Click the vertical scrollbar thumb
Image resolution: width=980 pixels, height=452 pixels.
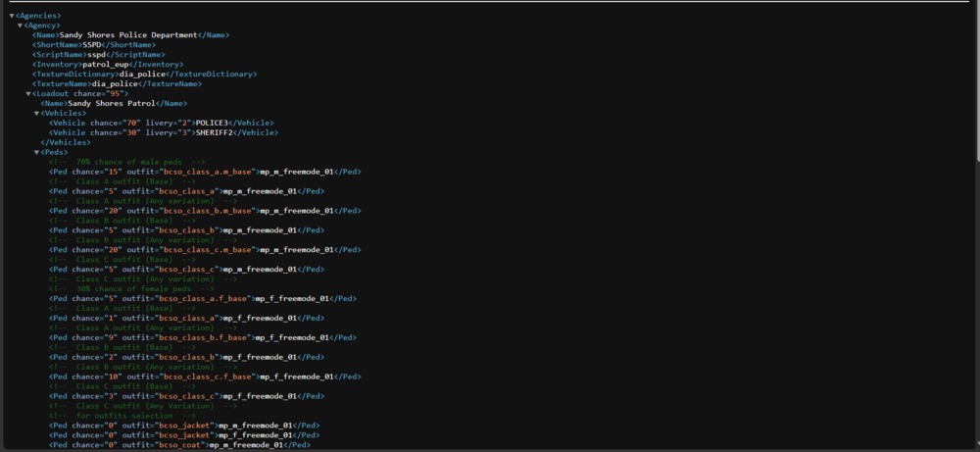976,81
